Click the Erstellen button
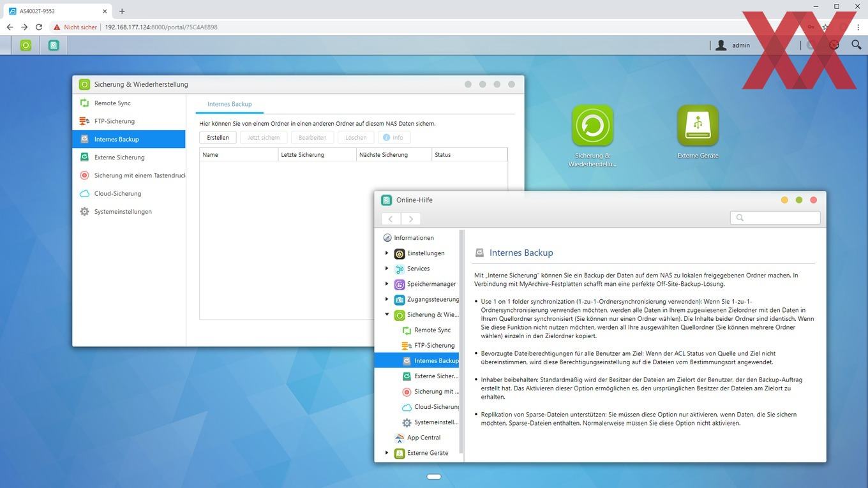868x488 pixels. click(x=218, y=137)
